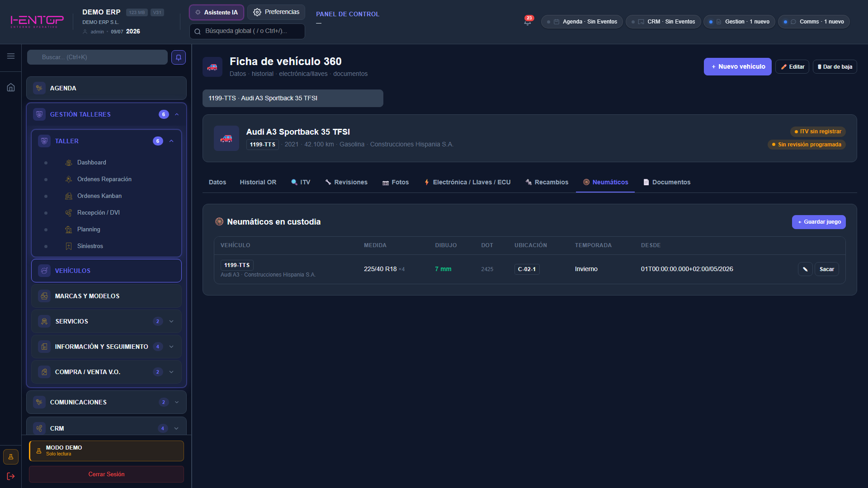Expand the Información y Seguimiento chevron
The width and height of the screenshot is (868, 488).
coord(171,347)
